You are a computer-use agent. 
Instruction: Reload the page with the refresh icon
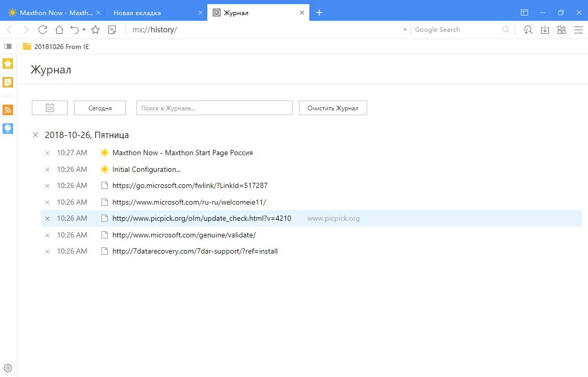click(x=43, y=30)
